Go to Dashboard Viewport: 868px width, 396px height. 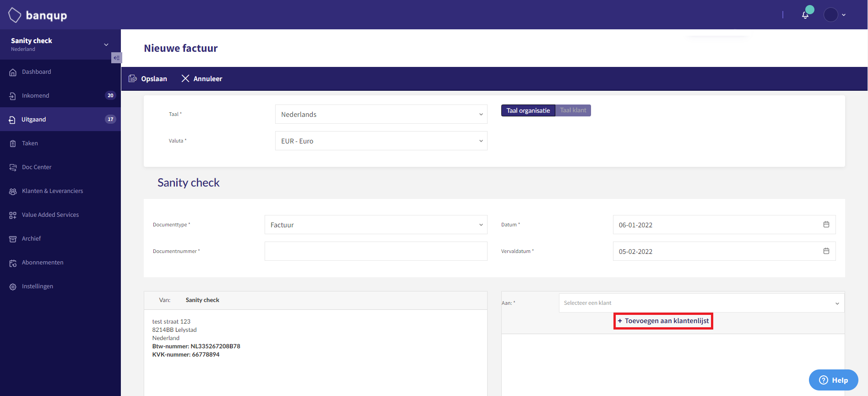click(60, 72)
